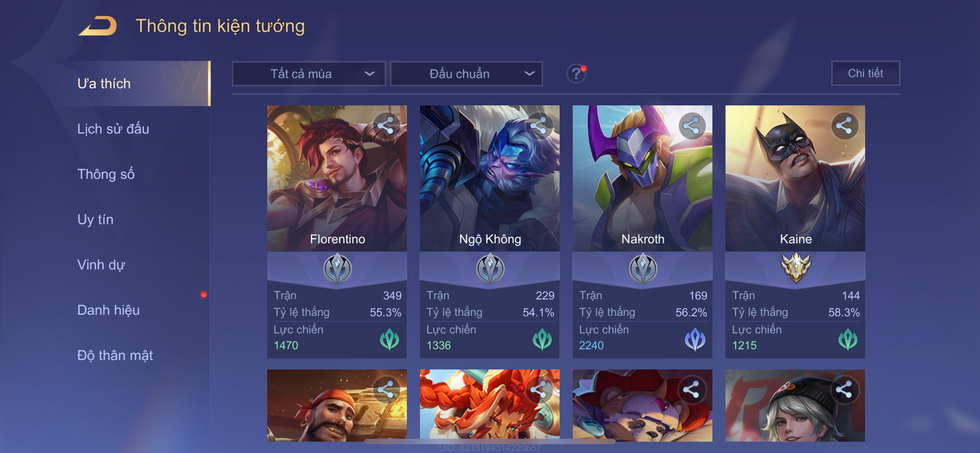
Task: Click Kaine's gold mastery badge
Action: 796,268
